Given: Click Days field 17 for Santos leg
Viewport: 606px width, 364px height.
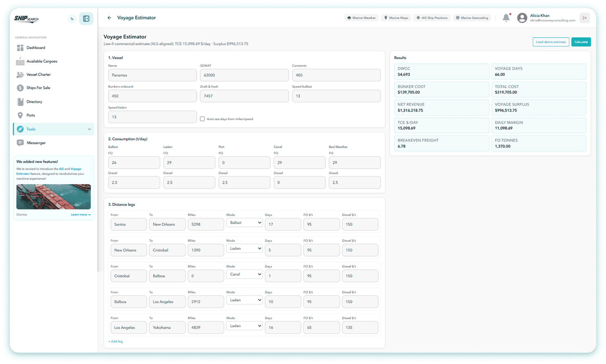Looking at the screenshot, I should click(x=283, y=225).
